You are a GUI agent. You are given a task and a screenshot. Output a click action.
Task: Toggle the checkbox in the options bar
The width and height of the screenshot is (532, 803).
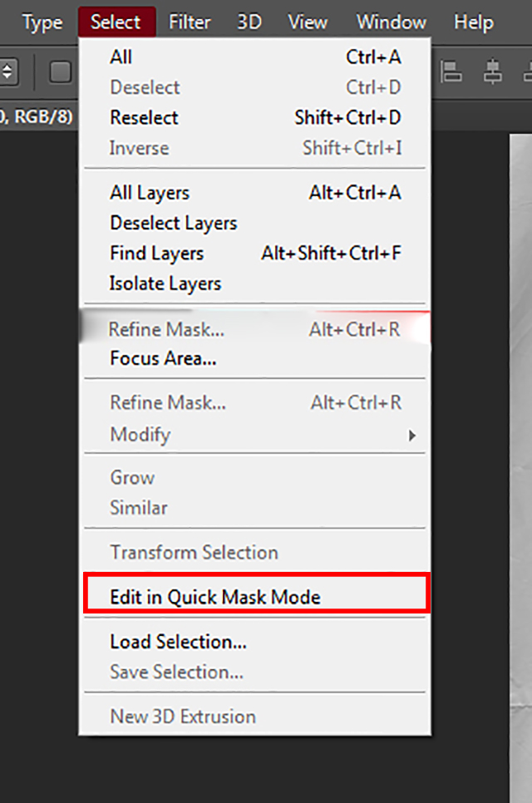pyautogui.click(x=60, y=72)
